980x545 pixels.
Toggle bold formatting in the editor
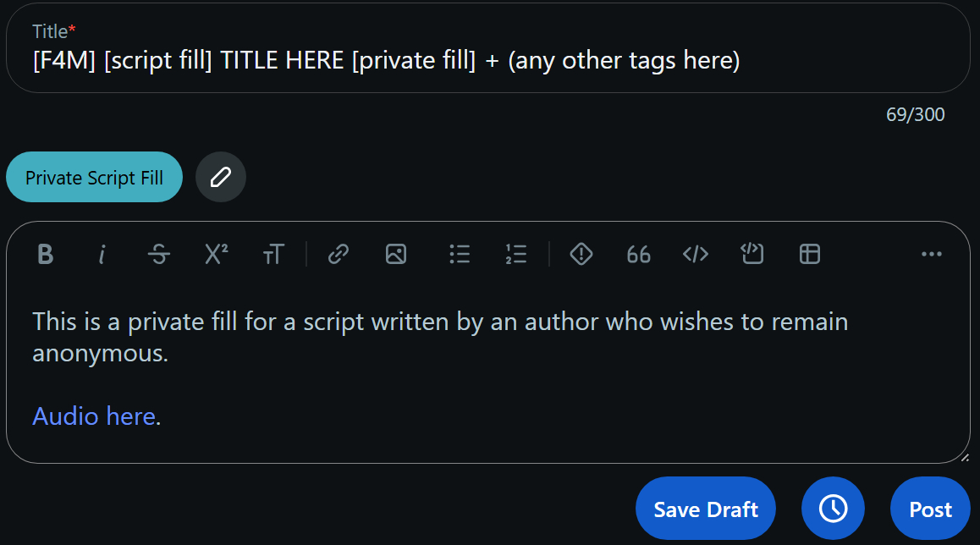(x=46, y=254)
